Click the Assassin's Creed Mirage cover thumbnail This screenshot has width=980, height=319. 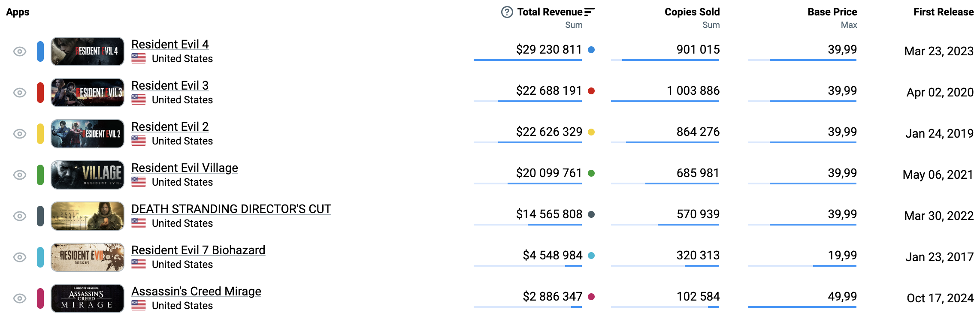pyautogui.click(x=88, y=298)
